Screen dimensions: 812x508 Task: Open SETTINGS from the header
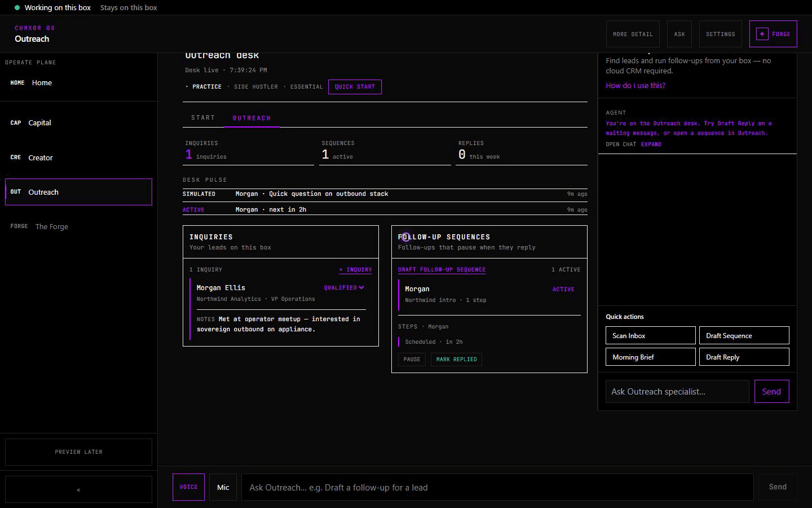[720, 34]
